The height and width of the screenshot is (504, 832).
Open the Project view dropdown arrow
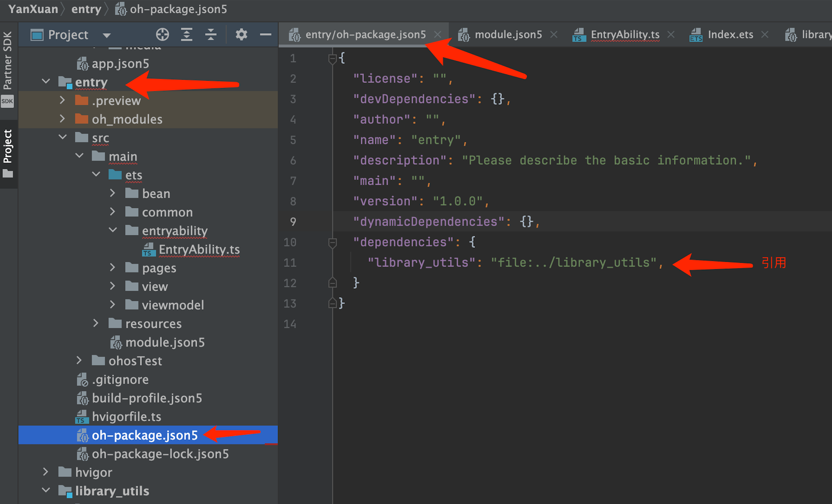click(107, 35)
